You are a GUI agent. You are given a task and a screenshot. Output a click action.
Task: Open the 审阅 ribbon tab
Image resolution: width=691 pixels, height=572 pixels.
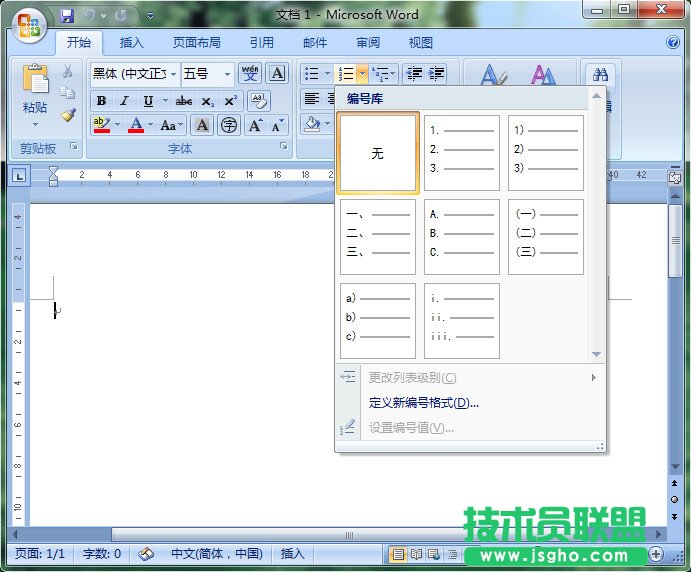click(368, 43)
